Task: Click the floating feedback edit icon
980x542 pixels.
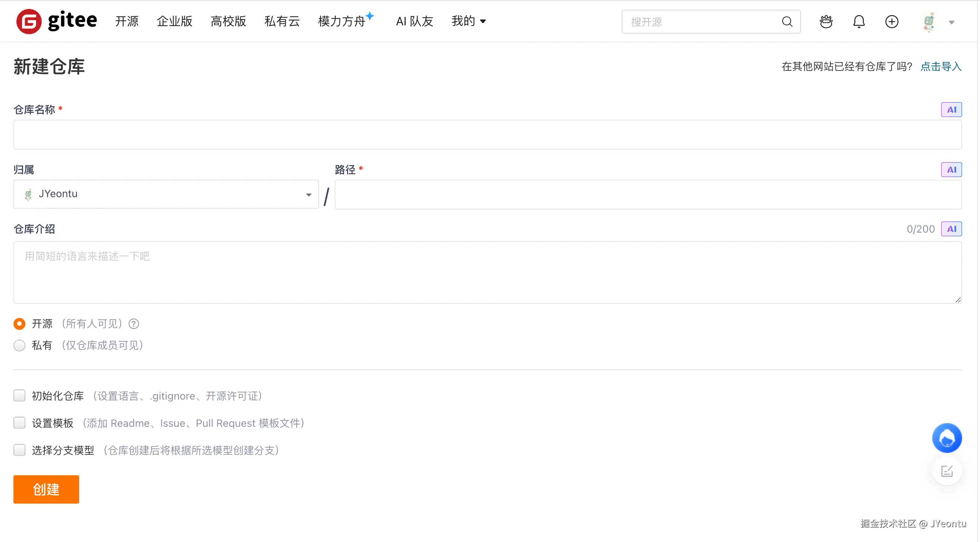Action: pos(946,471)
